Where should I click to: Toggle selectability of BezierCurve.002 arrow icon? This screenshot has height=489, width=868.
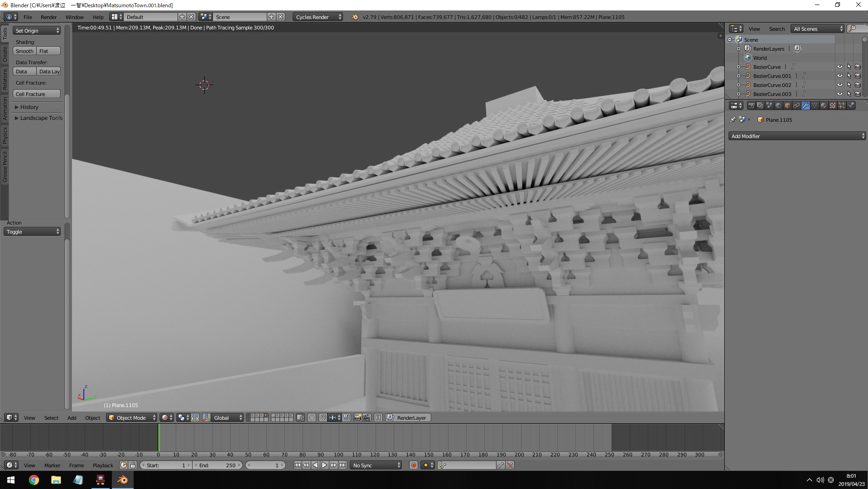849,85
